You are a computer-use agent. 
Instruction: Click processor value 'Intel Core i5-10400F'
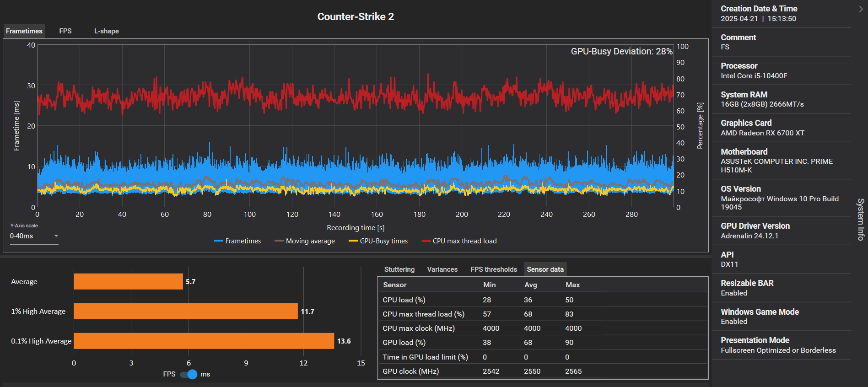(754, 76)
